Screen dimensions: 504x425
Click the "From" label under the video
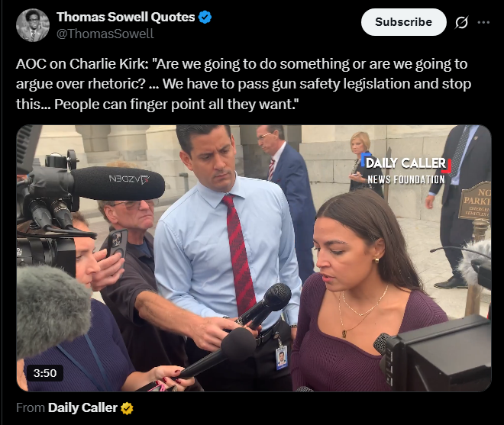pyautogui.click(x=31, y=407)
